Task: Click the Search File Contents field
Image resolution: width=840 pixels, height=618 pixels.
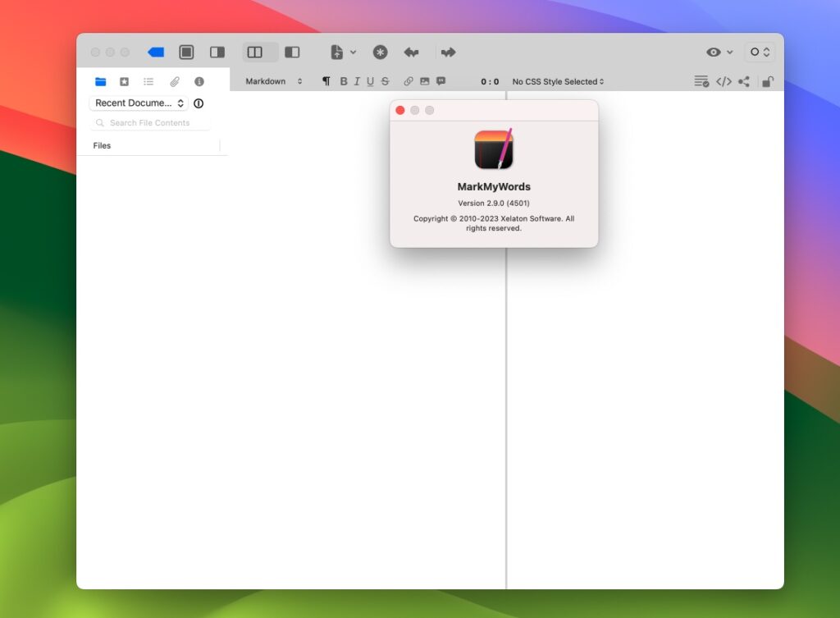Action: (150, 122)
